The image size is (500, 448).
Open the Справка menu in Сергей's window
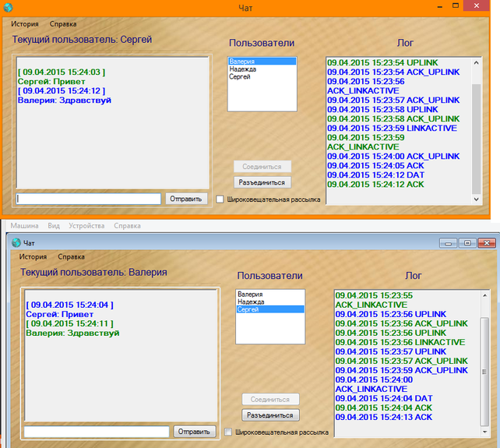pos(63,24)
